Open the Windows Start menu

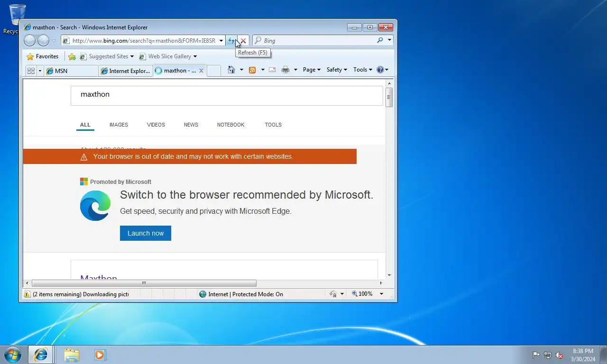(x=12, y=355)
